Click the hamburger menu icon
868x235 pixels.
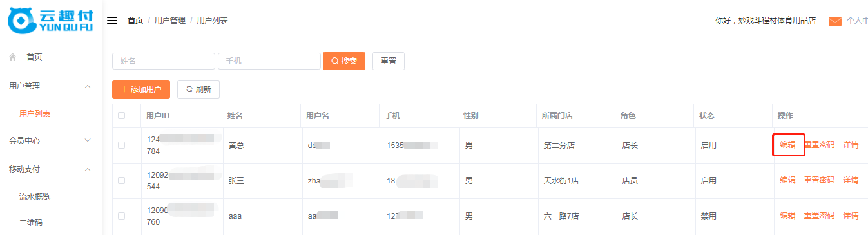click(112, 21)
